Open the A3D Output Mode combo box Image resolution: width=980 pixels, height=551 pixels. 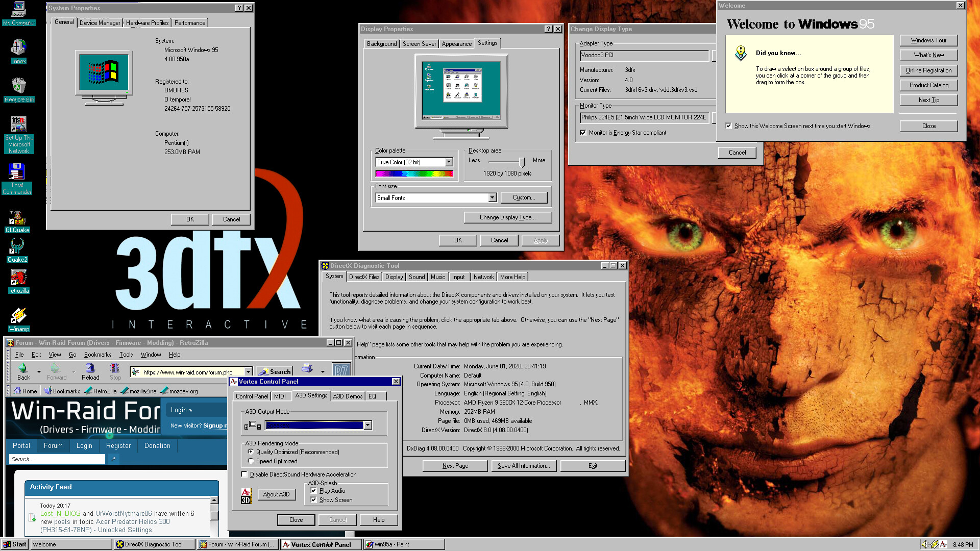coord(367,424)
